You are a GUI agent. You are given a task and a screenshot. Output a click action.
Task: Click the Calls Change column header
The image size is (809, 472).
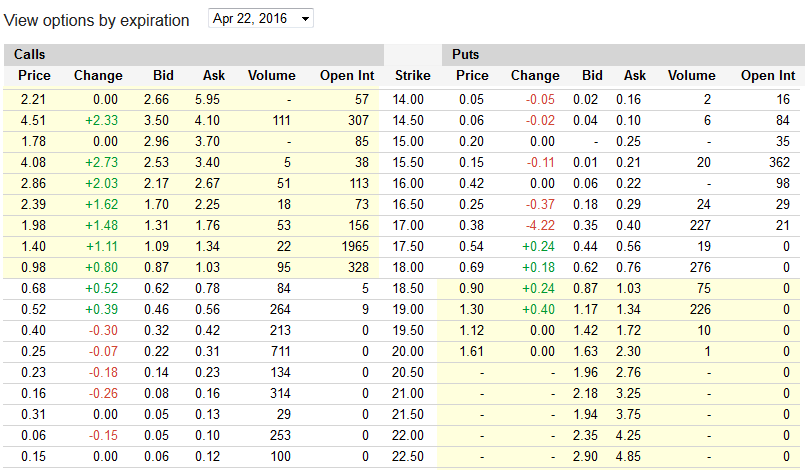point(98,76)
